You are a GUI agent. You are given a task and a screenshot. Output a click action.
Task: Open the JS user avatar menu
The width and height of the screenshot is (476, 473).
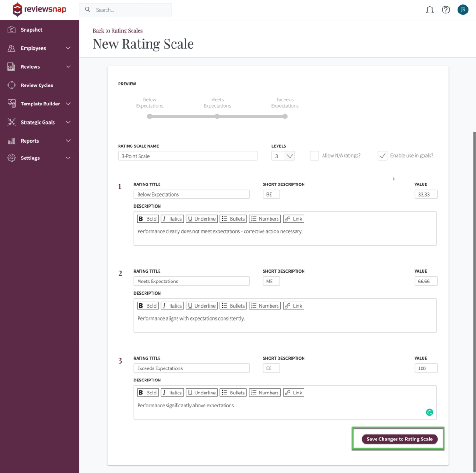point(463,9)
